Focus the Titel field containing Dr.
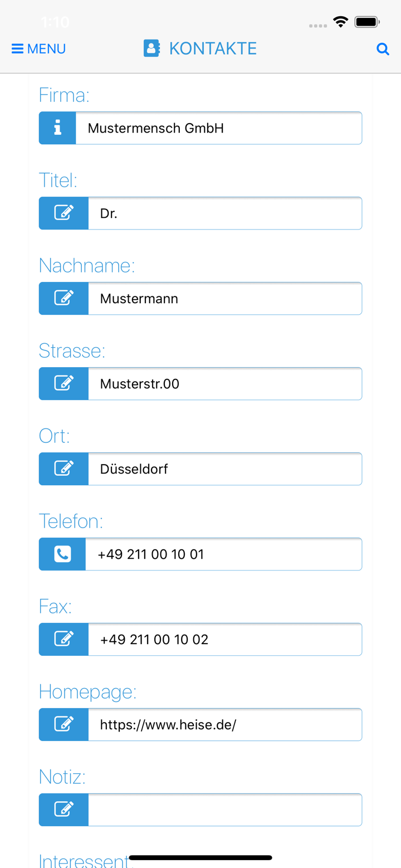401x868 pixels. coord(225,213)
